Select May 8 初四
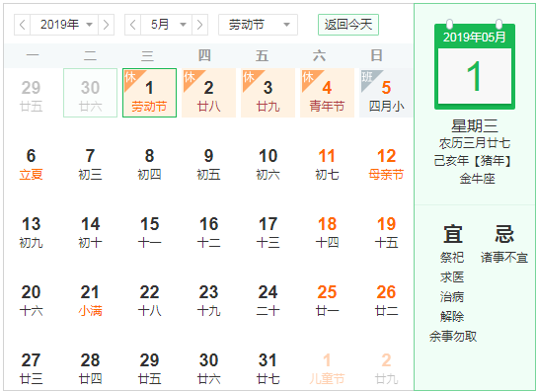Screen dimensions: 536x392 149,164
